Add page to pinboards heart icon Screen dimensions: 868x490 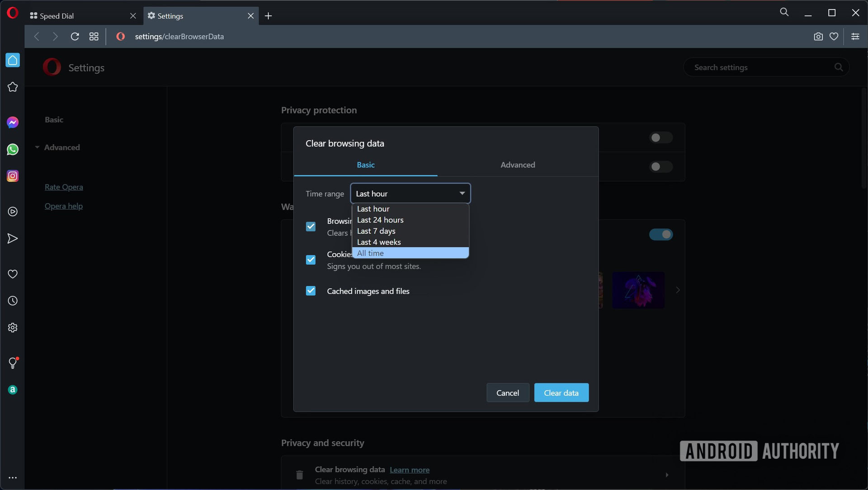[x=834, y=37]
